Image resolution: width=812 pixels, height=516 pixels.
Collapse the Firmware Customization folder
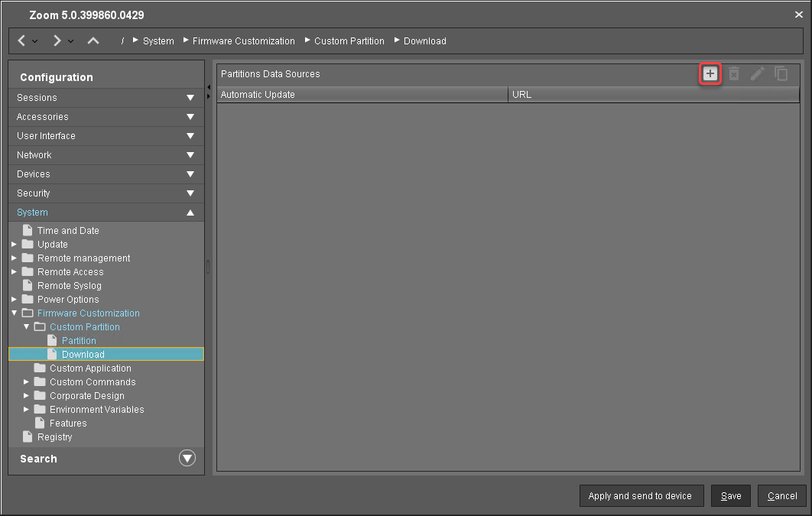coord(15,313)
